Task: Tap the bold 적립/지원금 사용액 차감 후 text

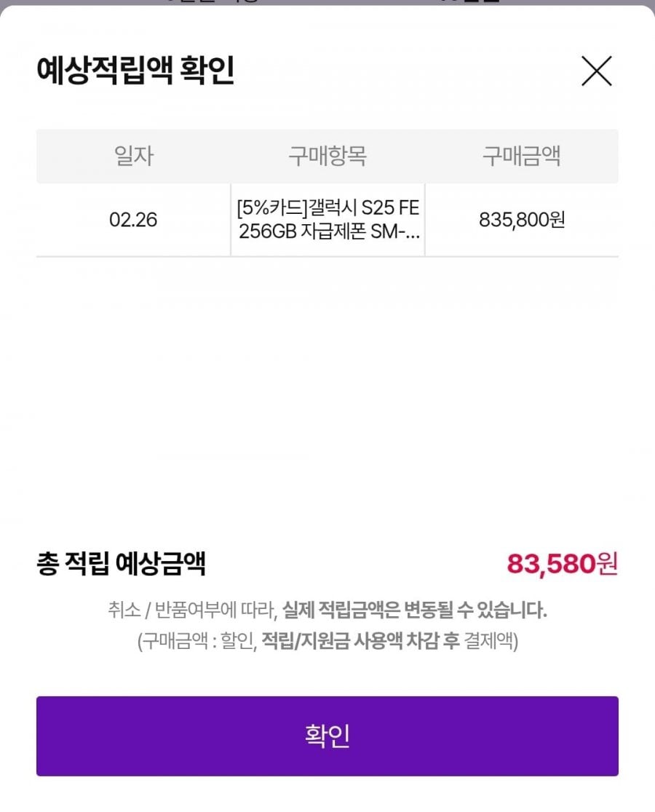Action: point(360,642)
